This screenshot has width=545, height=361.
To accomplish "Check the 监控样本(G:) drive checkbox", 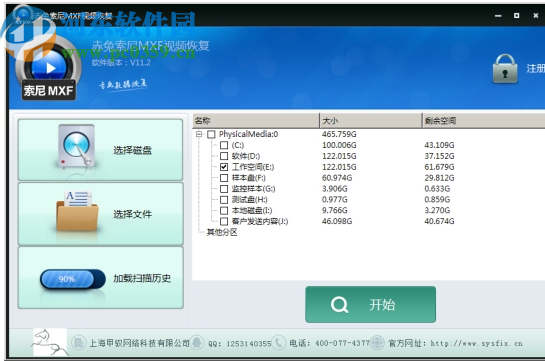I will pyautogui.click(x=224, y=189).
